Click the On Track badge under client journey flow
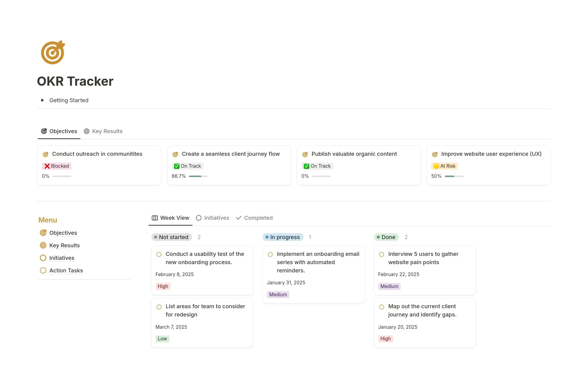The width and height of the screenshot is (588, 367). coord(187,166)
